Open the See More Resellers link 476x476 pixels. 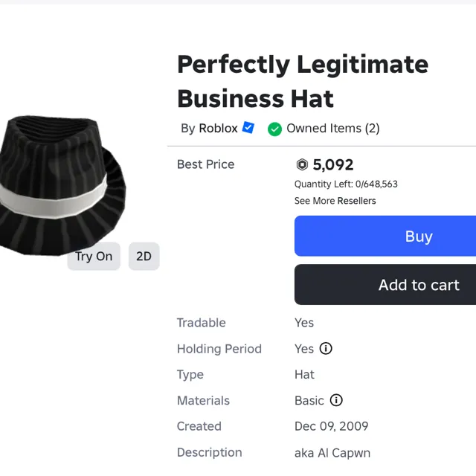(x=335, y=201)
